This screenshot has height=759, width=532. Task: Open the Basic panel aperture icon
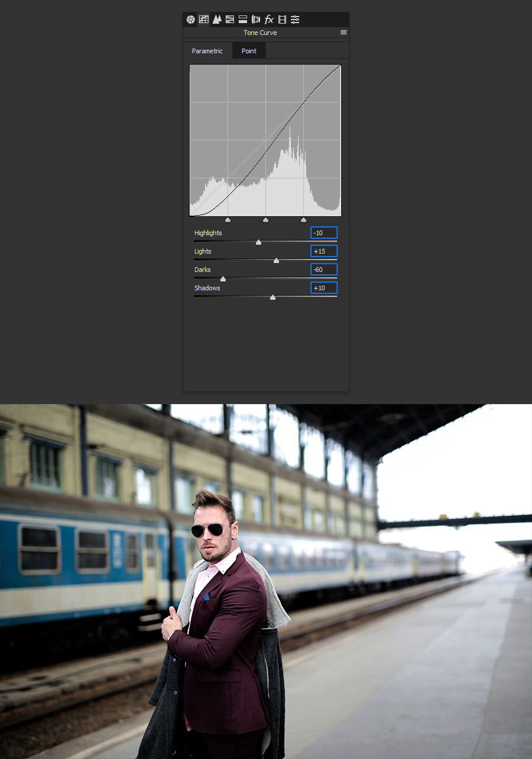click(190, 20)
